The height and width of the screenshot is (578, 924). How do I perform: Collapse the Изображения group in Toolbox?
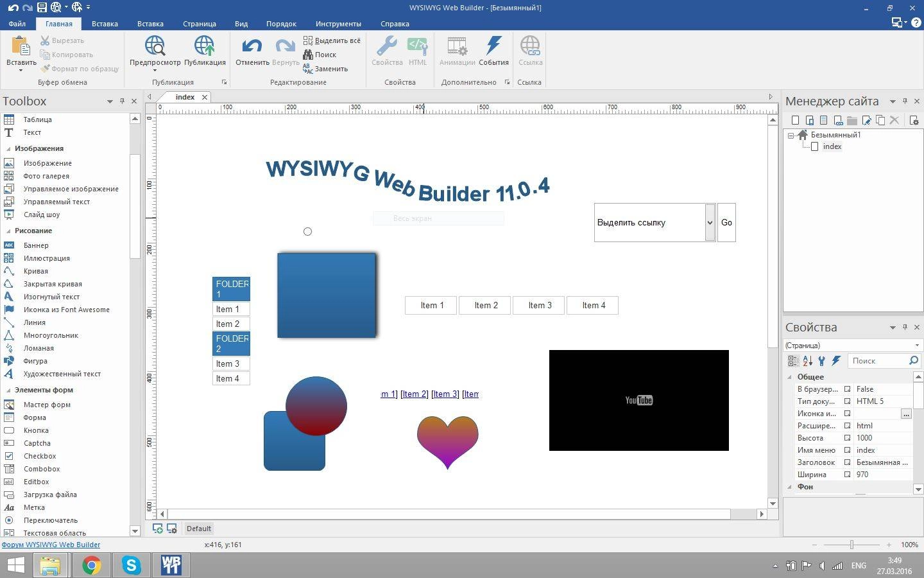click(x=8, y=148)
